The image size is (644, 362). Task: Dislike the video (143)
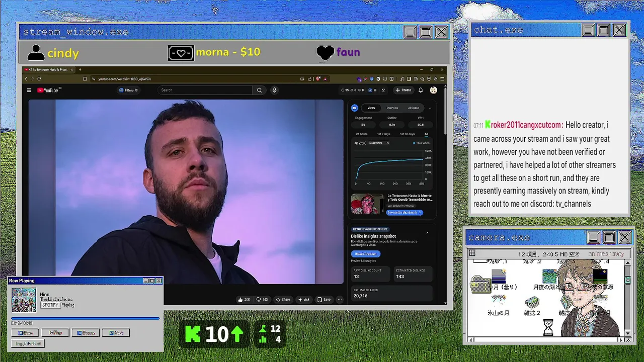coord(262,300)
